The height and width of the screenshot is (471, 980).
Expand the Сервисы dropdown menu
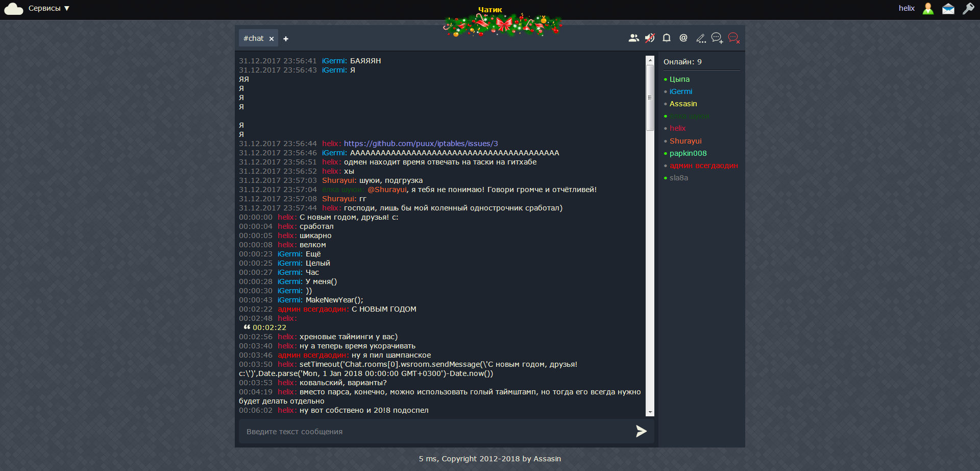[x=49, y=9]
